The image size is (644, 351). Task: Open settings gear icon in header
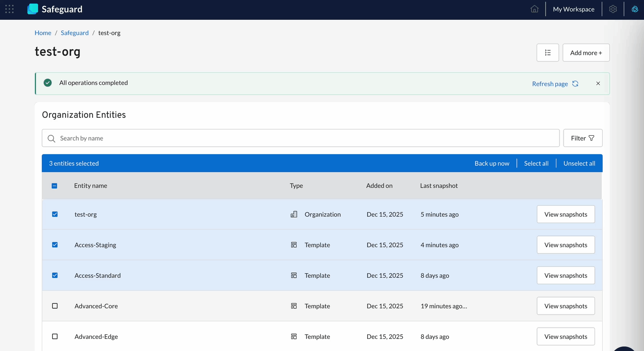pyautogui.click(x=613, y=9)
